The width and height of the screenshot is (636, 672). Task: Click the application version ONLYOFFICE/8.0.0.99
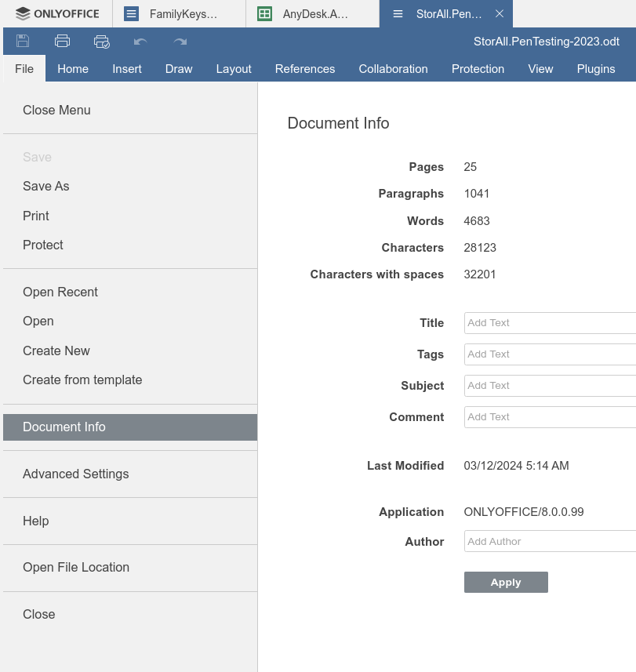tap(524, 512)
